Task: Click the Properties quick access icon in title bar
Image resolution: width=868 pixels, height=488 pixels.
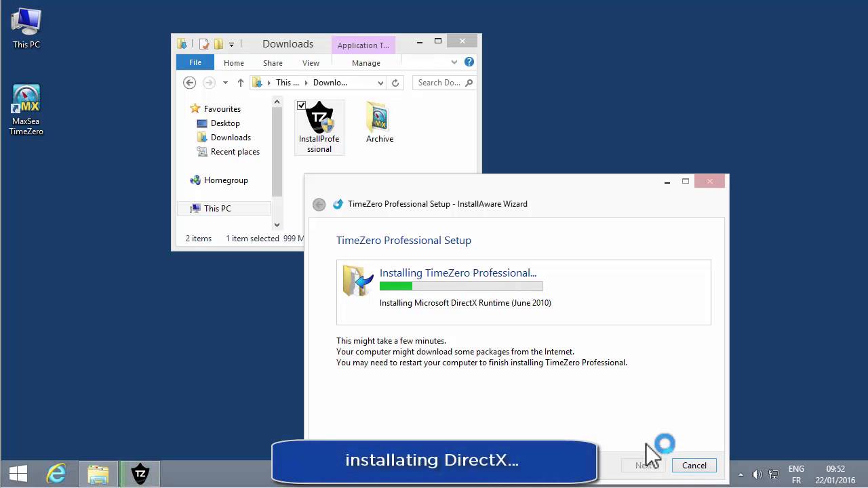Action: (203, 44)
